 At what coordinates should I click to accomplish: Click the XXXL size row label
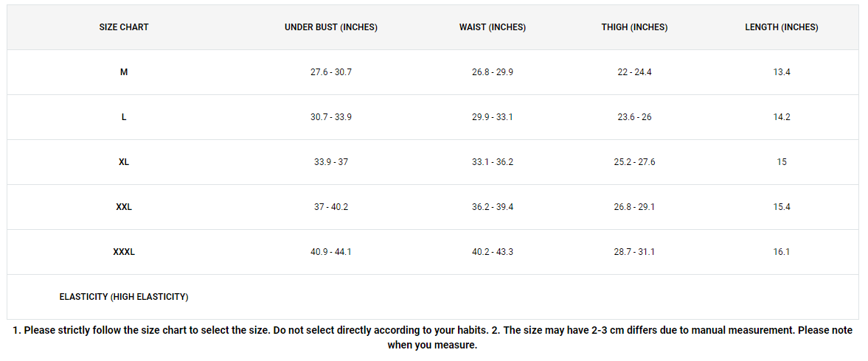[124, 251]
